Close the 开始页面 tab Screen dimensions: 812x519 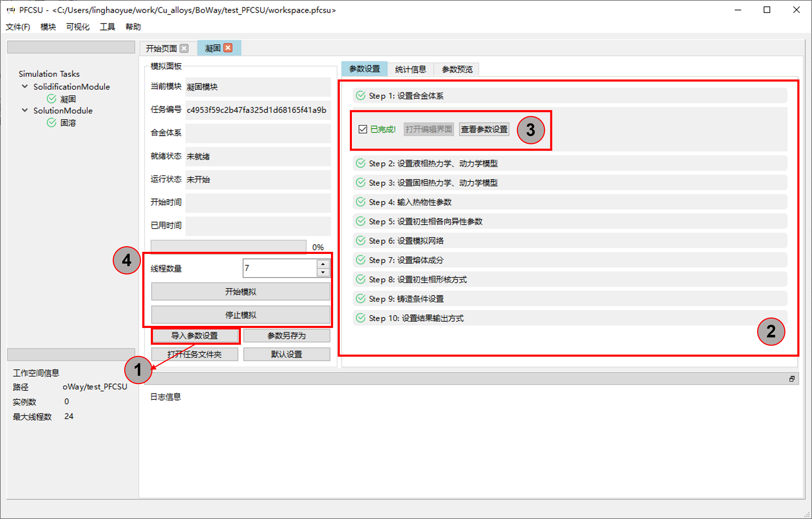tap(184, 48)
